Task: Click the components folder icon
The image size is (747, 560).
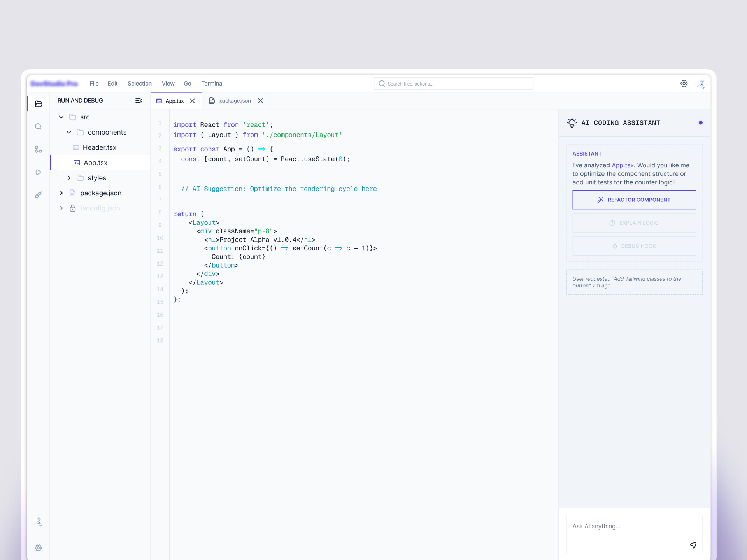Action: (x=80, y=132)
